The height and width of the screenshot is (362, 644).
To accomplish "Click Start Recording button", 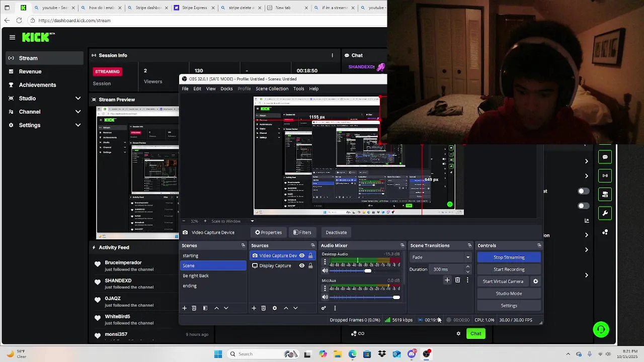I will pos(509,269).
